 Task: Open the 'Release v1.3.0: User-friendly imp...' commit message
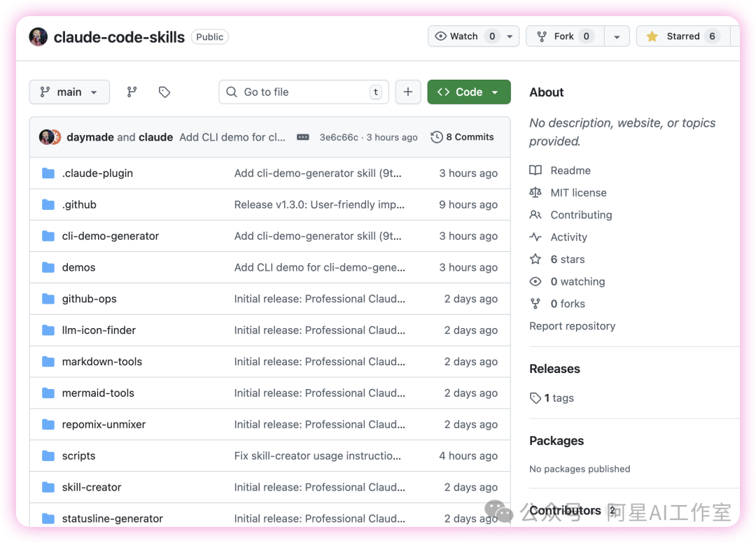pyautogui.click(x=319, y=205)
